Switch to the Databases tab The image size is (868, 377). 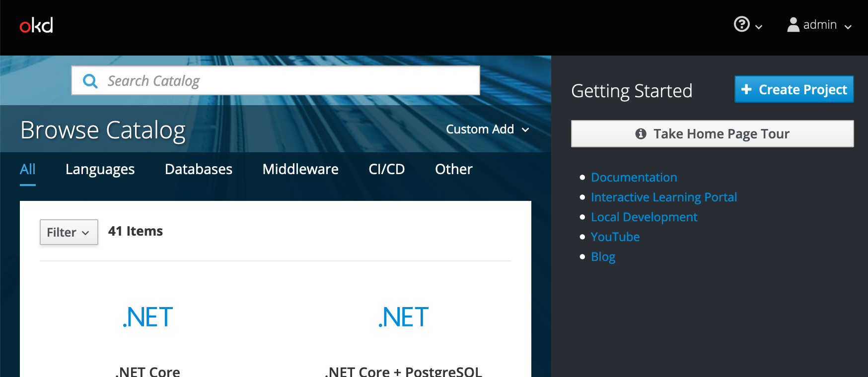point(198,169)
